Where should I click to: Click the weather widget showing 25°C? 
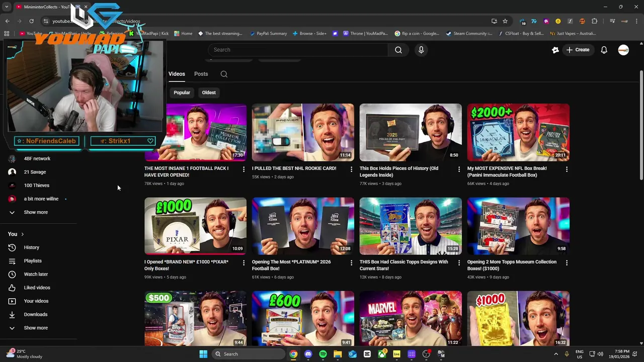coord(23,354)
